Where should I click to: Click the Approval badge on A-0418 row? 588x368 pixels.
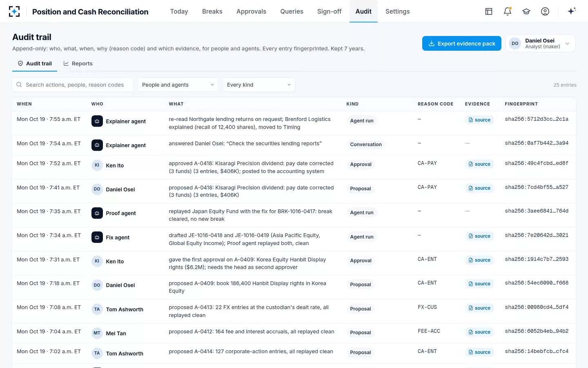click(361, 164)
